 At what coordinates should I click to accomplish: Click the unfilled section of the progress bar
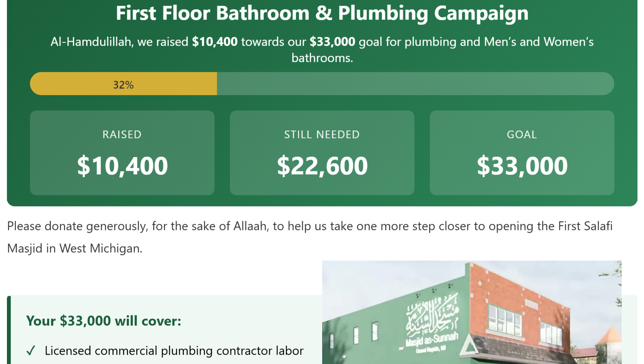coord(415,84)
